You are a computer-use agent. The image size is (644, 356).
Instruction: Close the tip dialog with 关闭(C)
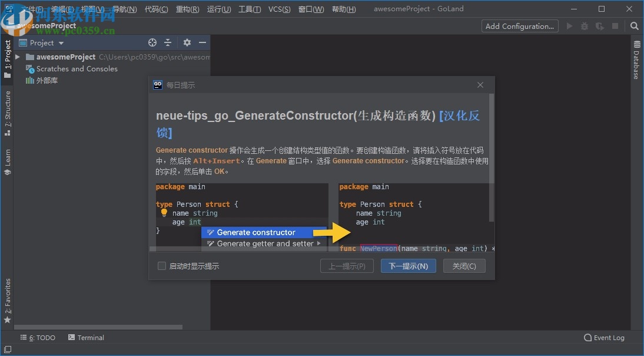click(464, 266)
